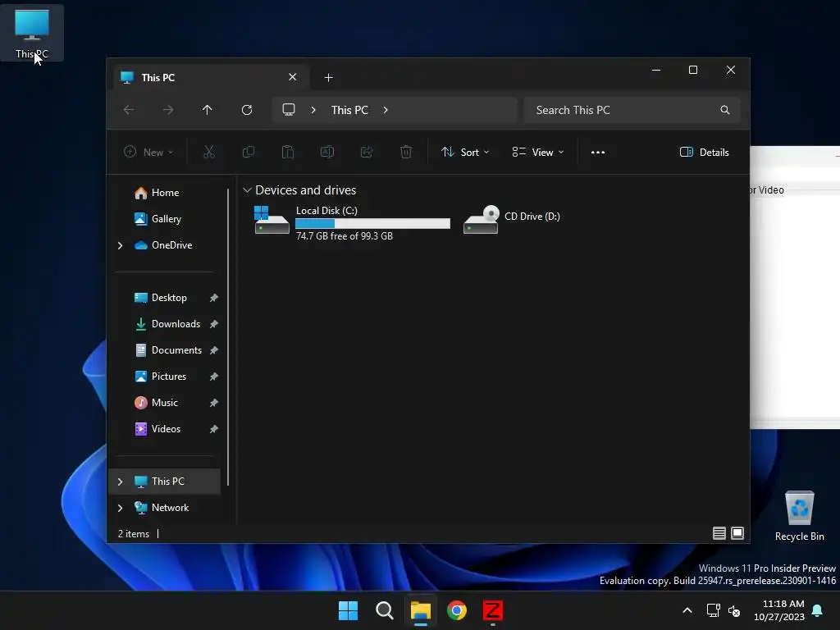
Task: Click the Copy icon in toolbar
Action: click(x=248, y=152)
